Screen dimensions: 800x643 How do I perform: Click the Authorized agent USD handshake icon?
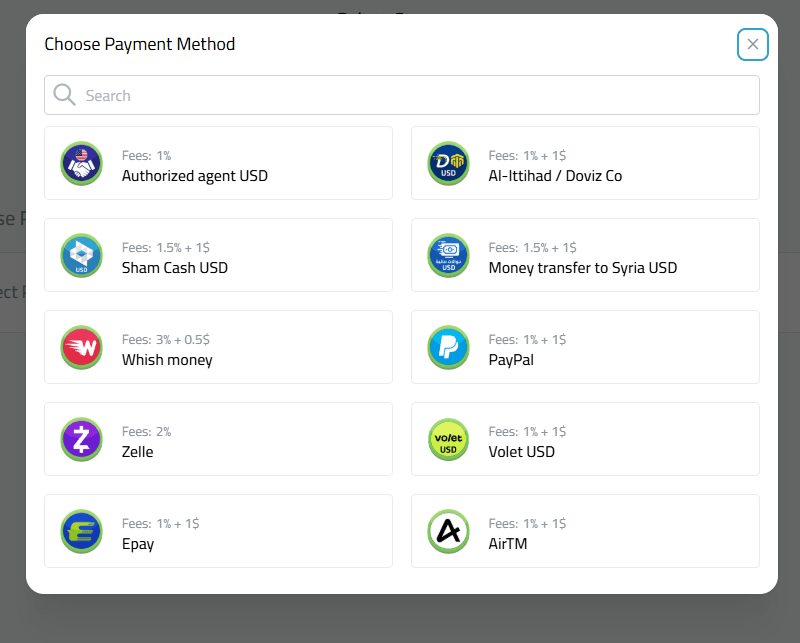click(82, 163)
